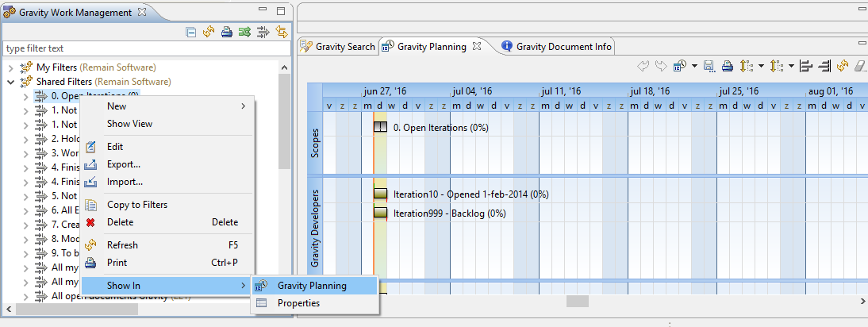Expand the My Filters tree node

(10, 67)
